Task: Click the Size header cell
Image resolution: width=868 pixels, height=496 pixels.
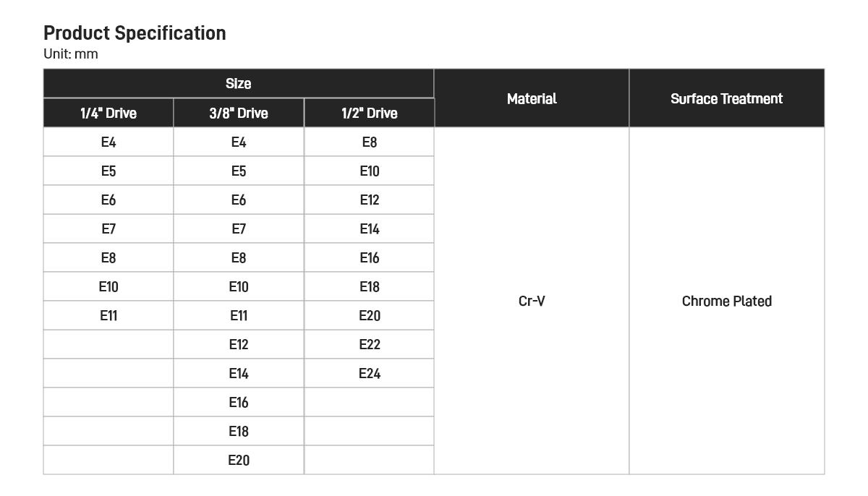Action: click(238, 84)
